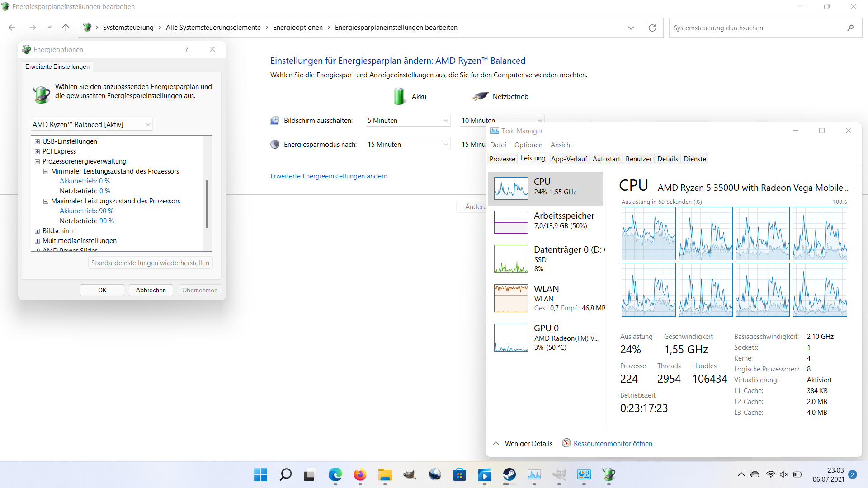868x488 pixels.
Task: Click the Resource Monitor icon in Task Manager
Action: coord(566,443)
